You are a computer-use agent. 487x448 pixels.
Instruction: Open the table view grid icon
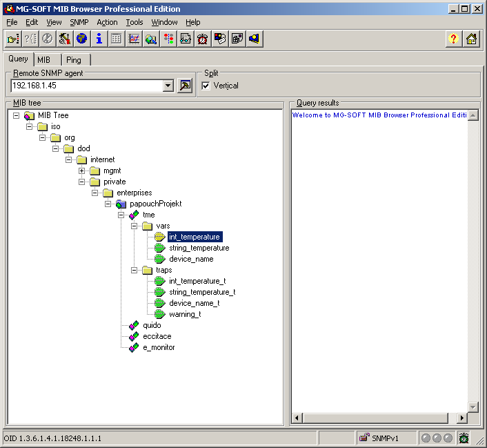117,39
